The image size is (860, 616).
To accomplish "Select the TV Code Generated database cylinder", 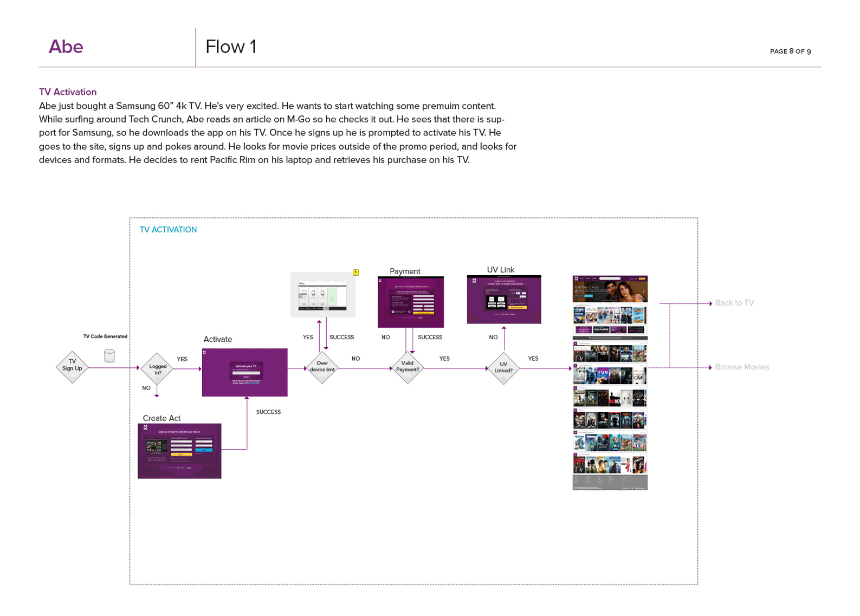I will point(109,355).
